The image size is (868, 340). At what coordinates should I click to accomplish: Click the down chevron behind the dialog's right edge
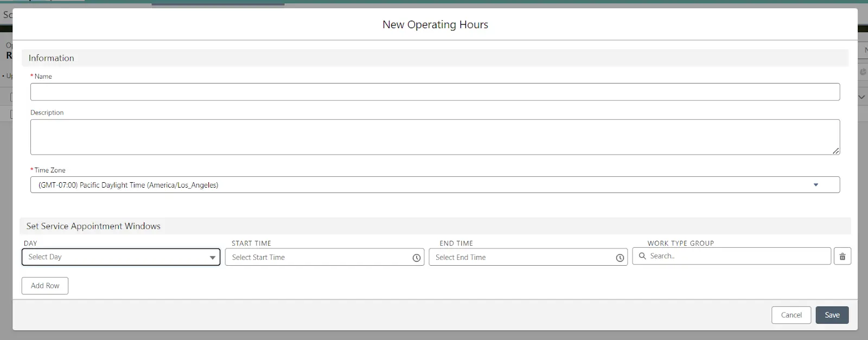pyautogui.click(x=861, y=97)
